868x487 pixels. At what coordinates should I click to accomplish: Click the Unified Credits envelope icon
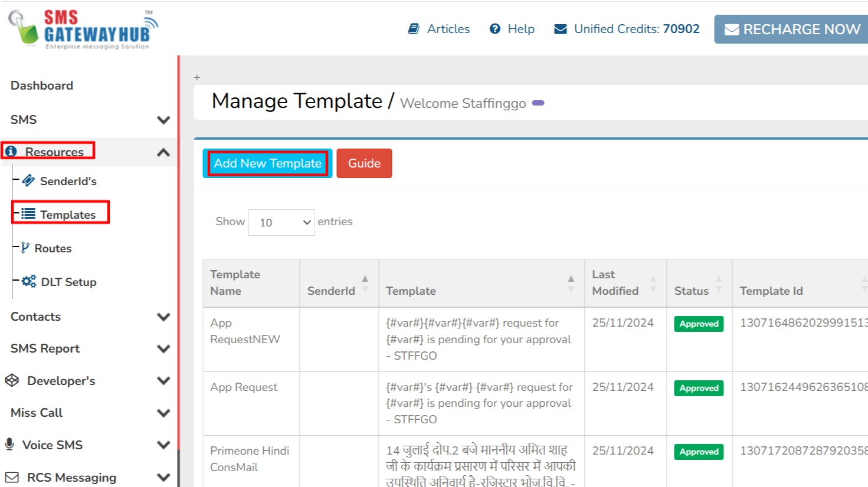tap(561, 29)
